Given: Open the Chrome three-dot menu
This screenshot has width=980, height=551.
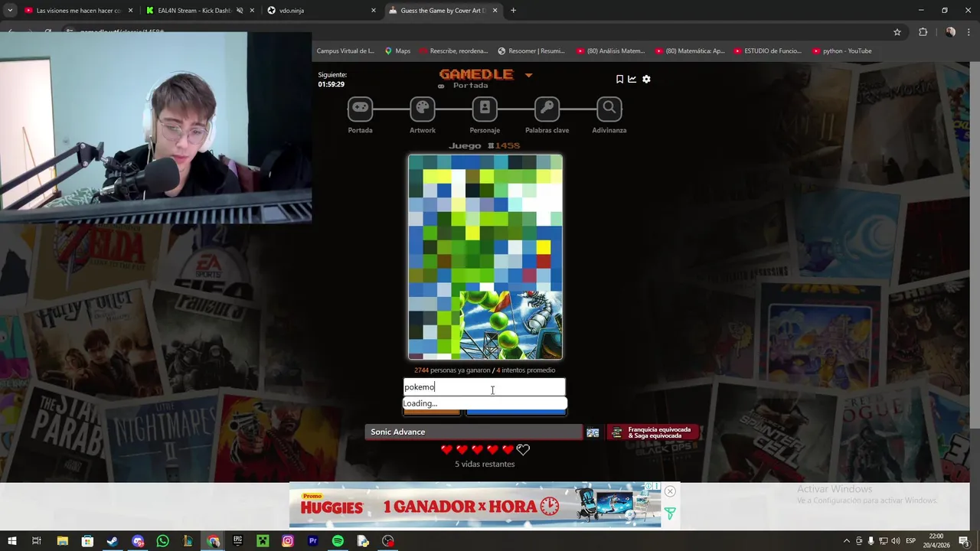Looking at the screenshot, I should pos(969,32).
